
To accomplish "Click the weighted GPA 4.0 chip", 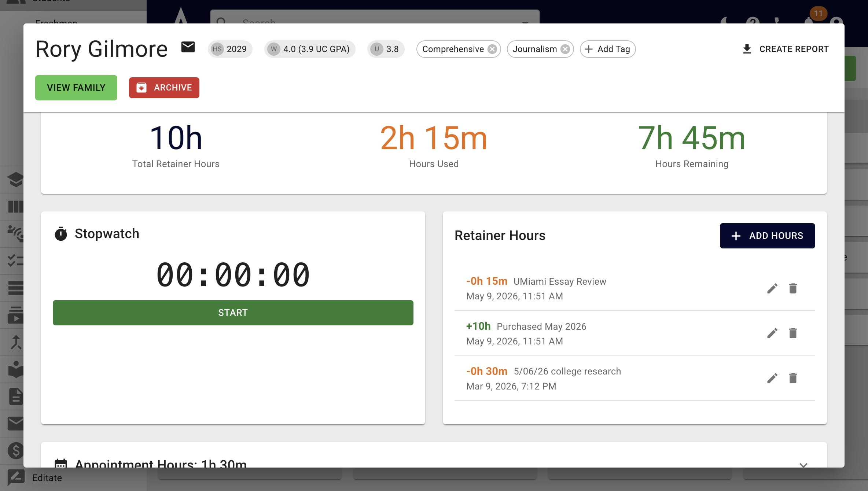I will 310,49.
